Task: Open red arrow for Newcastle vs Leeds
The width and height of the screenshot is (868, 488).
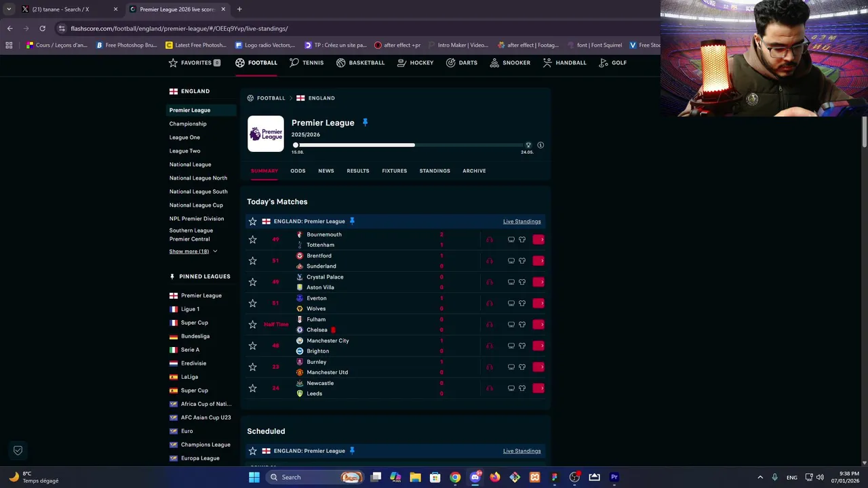Action: coord(538,388)
